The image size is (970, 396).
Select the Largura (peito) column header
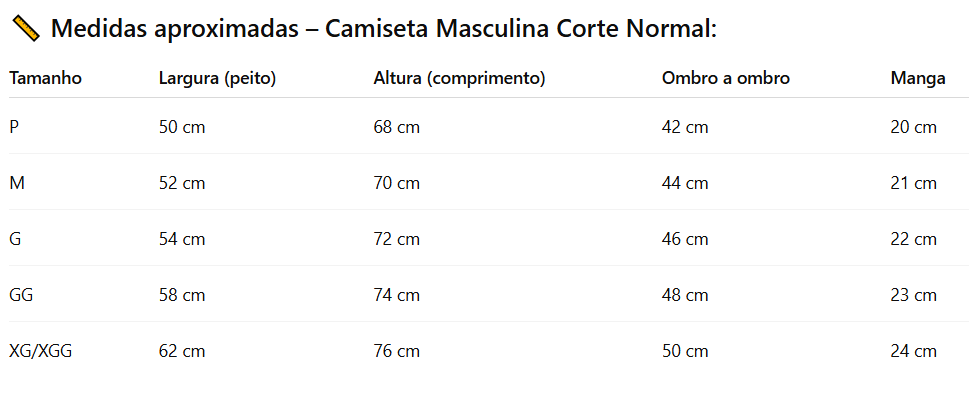pyautogui.click(x=217, y=79)
